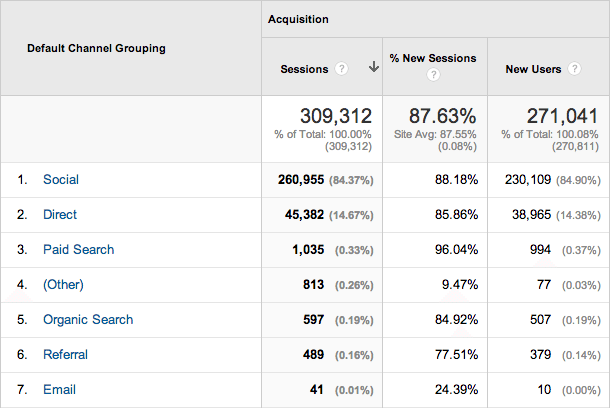Click the (Other) channel link
The image size is (610, 409).
pos(63,285)
